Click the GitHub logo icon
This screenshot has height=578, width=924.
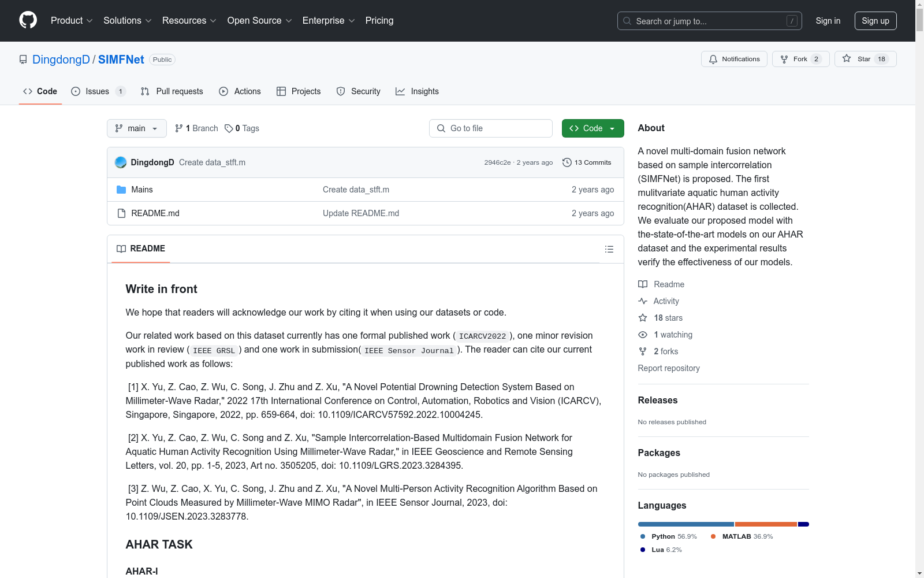pos(28,20)
